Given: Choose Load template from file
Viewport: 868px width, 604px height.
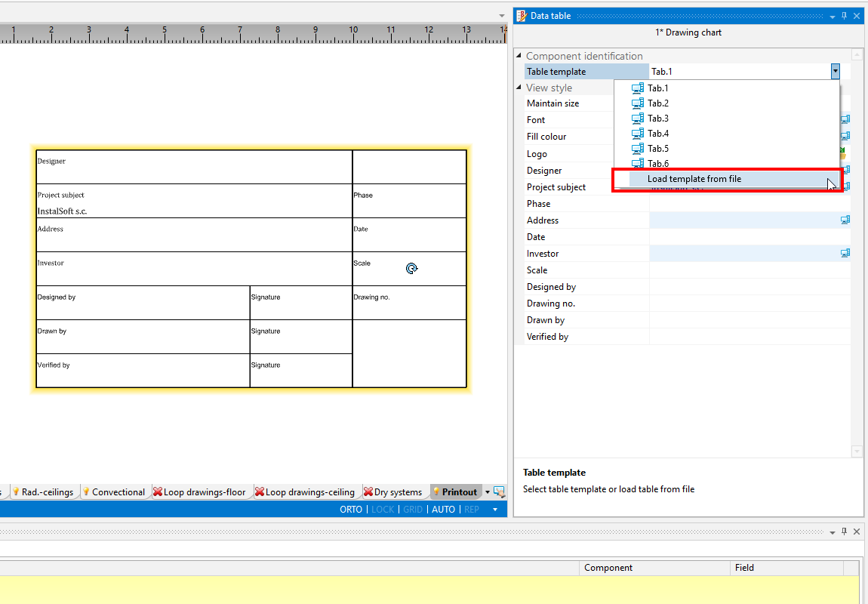Looking at the screenshot, I should click(694, 179).
